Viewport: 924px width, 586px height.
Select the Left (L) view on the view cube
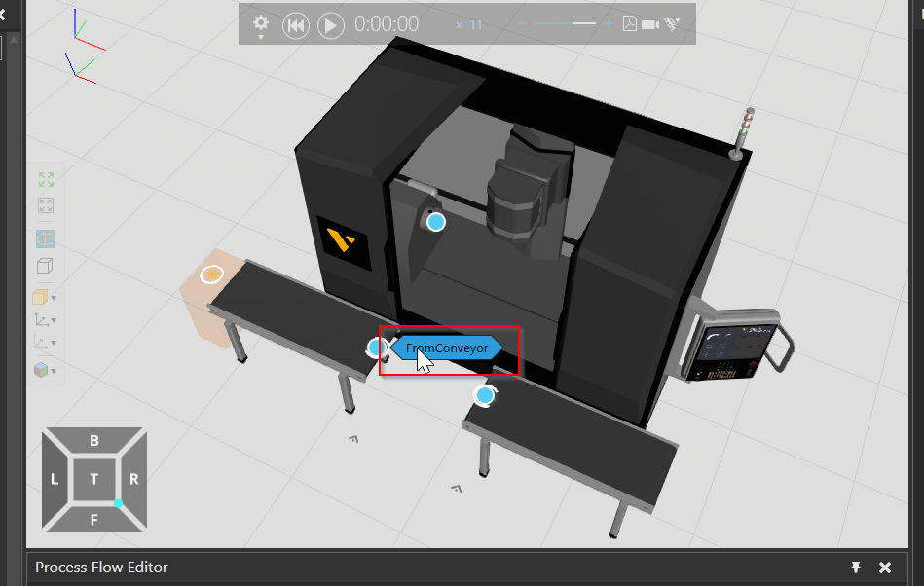pyautogui.click(x=55, y=479)
